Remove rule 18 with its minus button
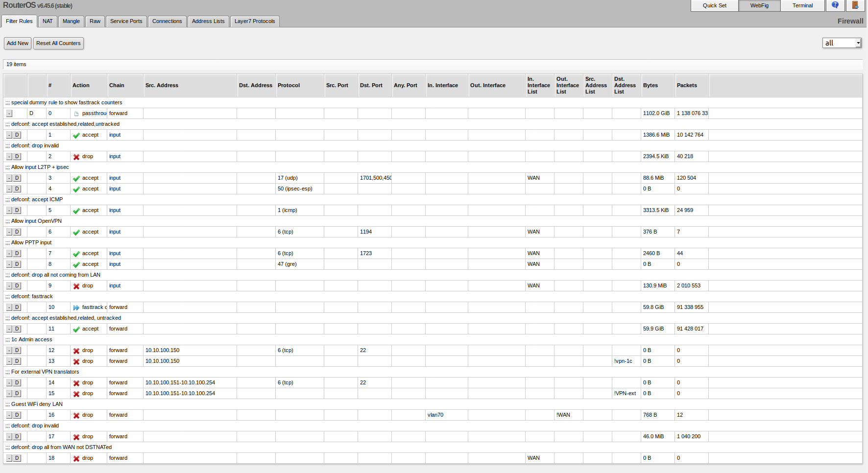Screen dimensions: 868x473 pos(9,458)
